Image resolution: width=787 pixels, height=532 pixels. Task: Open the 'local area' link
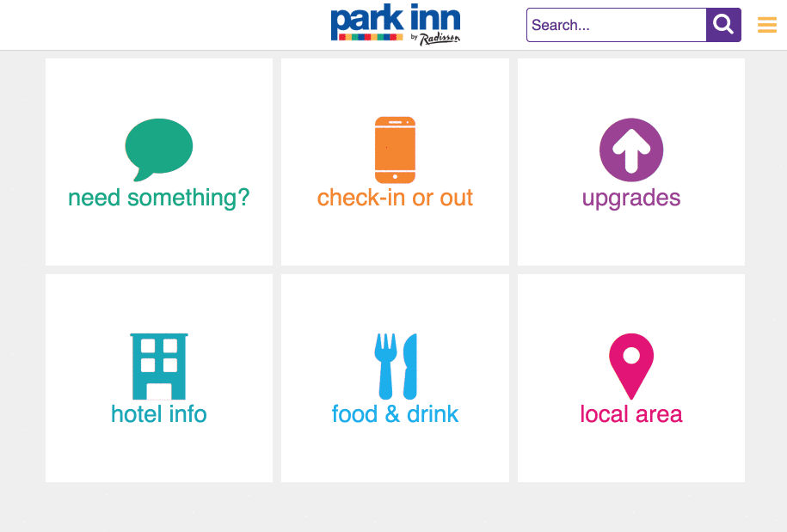click(631, 414)
